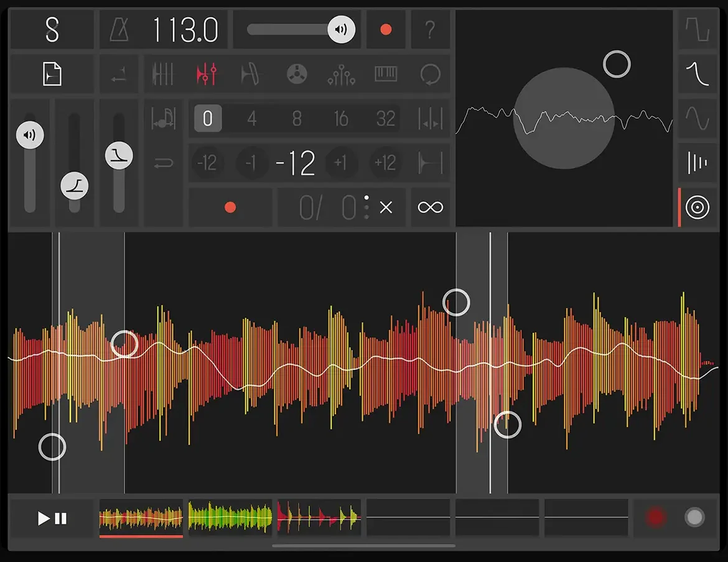Select the vertical bars sequencer icon
Screen dimensions: 728x562
point(698,163)
